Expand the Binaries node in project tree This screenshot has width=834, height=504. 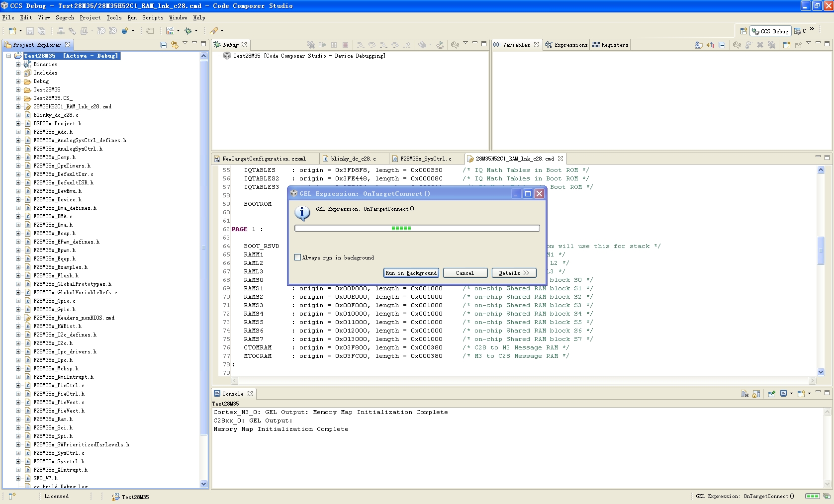click(18, 64)
